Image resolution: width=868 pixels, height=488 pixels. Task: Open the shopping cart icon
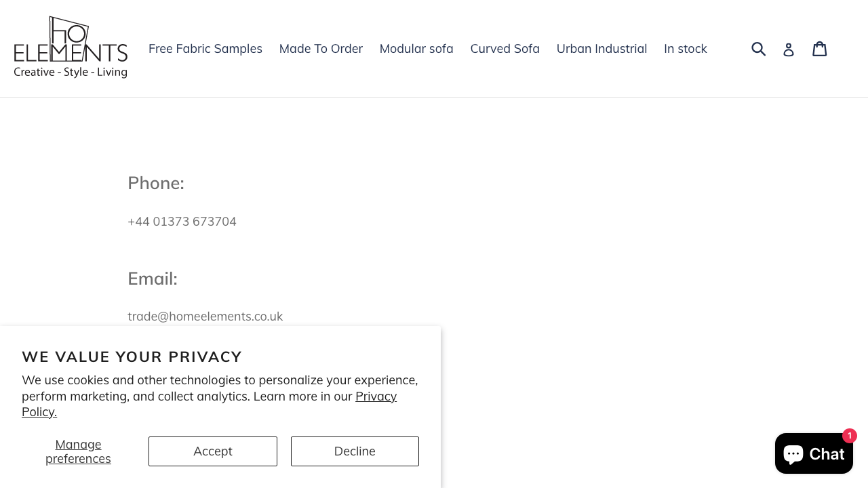[820, 49]
